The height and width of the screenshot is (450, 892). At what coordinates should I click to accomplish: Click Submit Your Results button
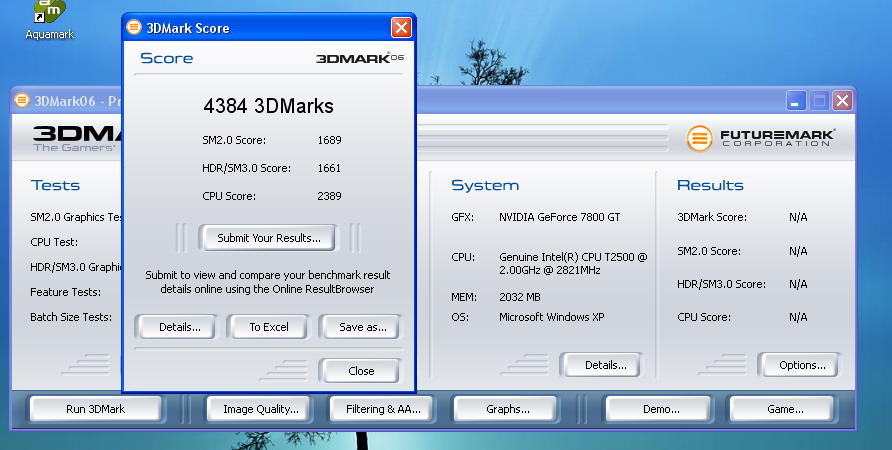tap(269, 238)
